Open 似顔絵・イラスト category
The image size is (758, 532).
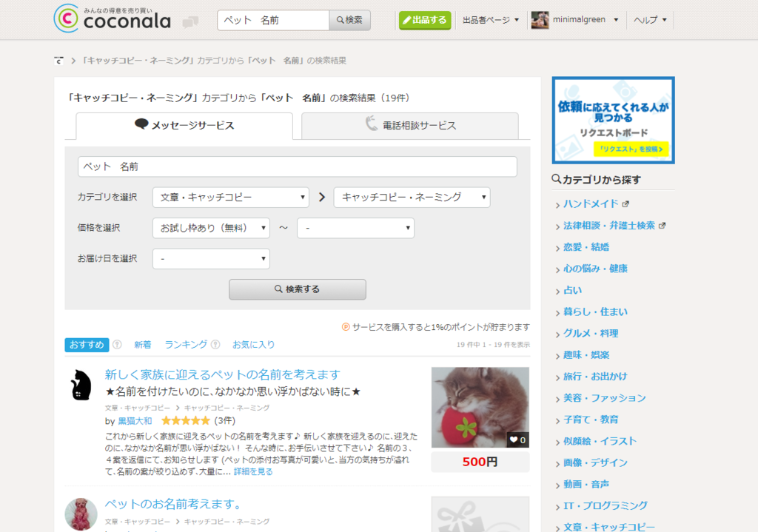[600, 441]
